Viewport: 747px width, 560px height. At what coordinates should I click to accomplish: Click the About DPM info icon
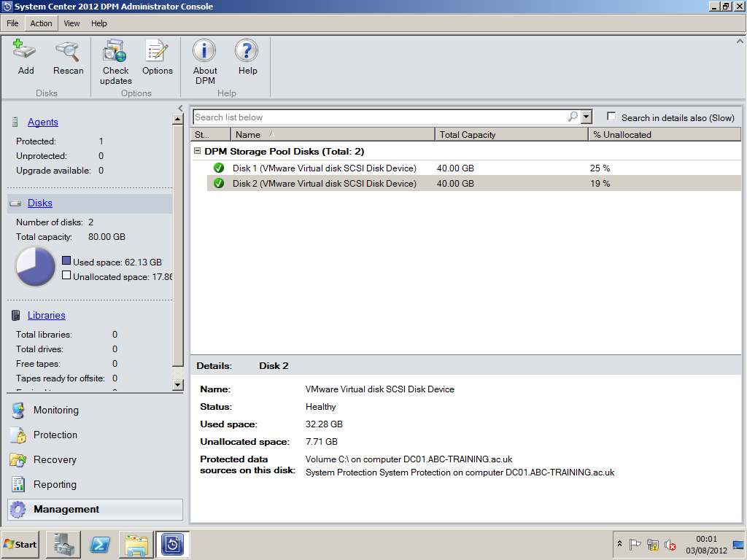[x=204, y=50]
